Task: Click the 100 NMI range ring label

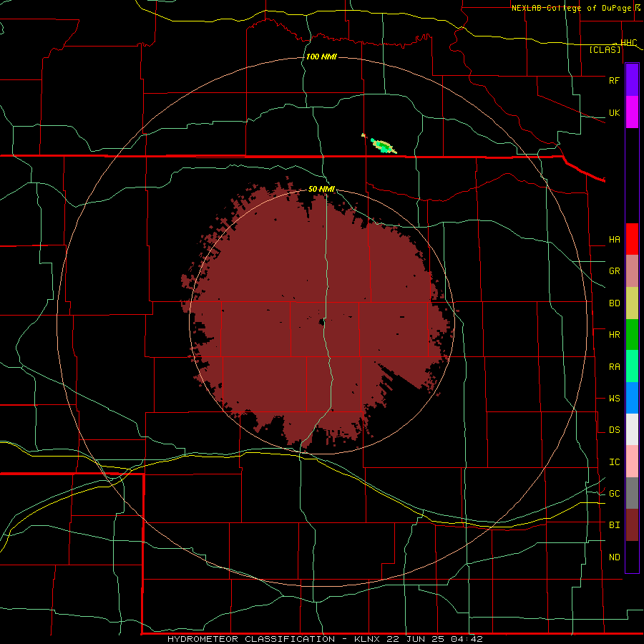Action: pos(321,57)
